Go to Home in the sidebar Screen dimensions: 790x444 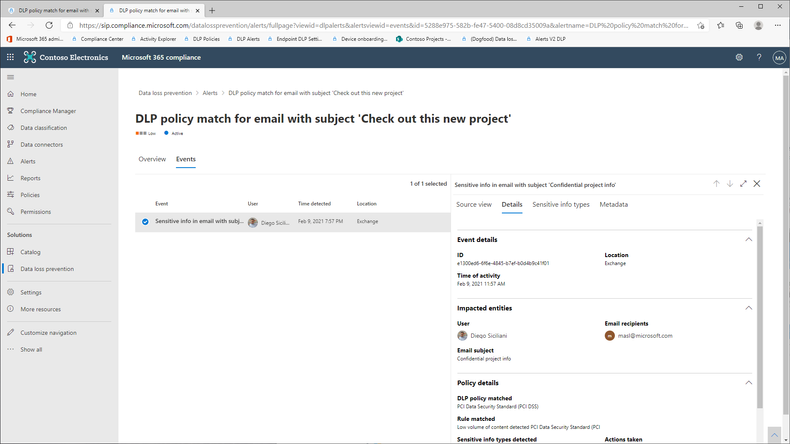pos(28,94)
